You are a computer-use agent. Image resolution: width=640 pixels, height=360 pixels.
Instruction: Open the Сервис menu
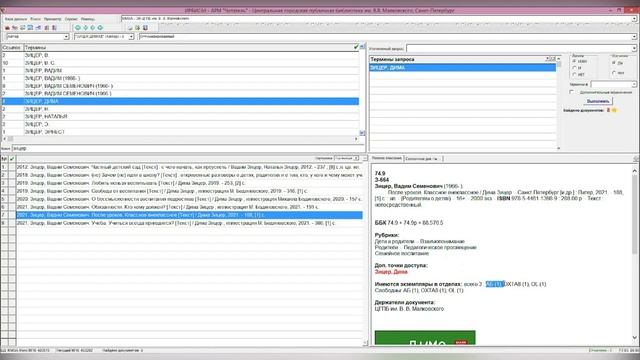point(71,19)
